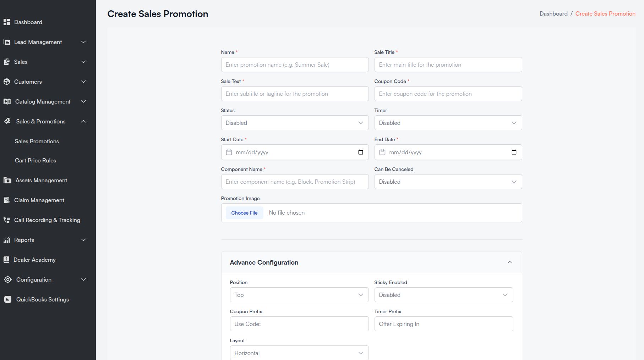Focus the Sale Title input field
Image resolution: width=644 pixels, height=360 pixels.
(x=448, y=65)
